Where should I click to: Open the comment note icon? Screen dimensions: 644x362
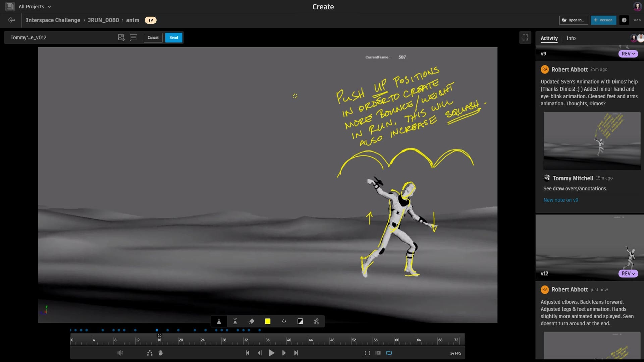[133, 37]
